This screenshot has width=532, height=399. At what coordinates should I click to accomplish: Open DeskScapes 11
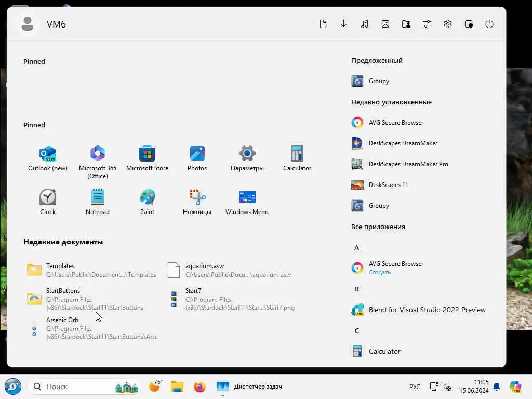(380, 185)
